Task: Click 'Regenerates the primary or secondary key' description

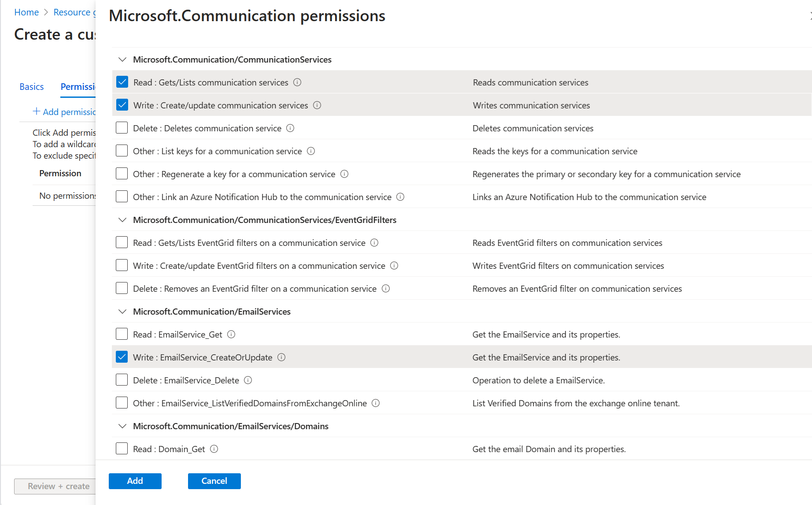Action: (606, 174)
